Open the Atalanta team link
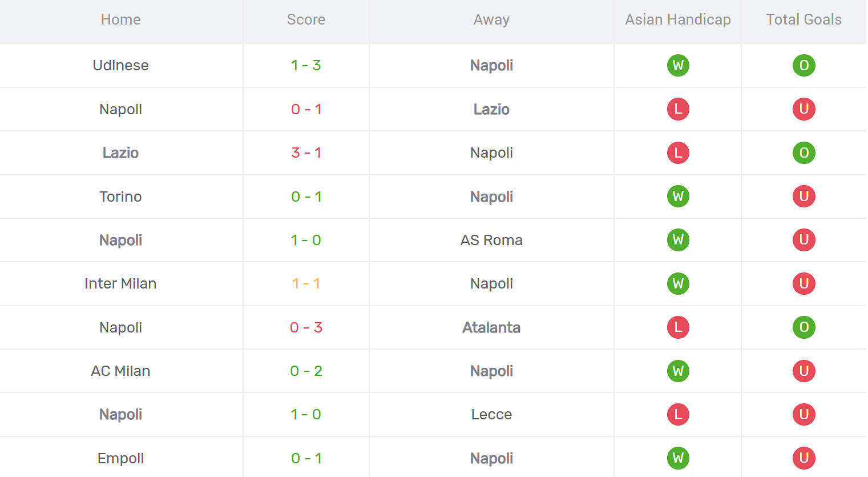This screenshot has width=868, height=477. [491, 328]
